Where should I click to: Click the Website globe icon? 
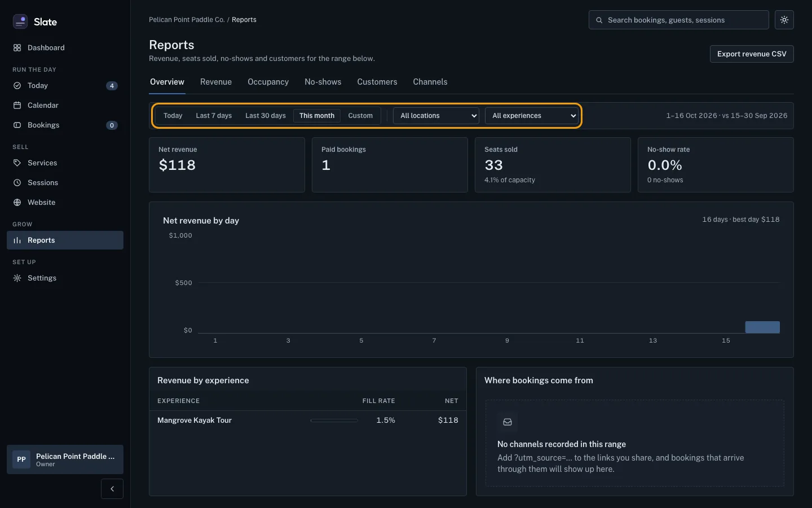click(17, 203)
